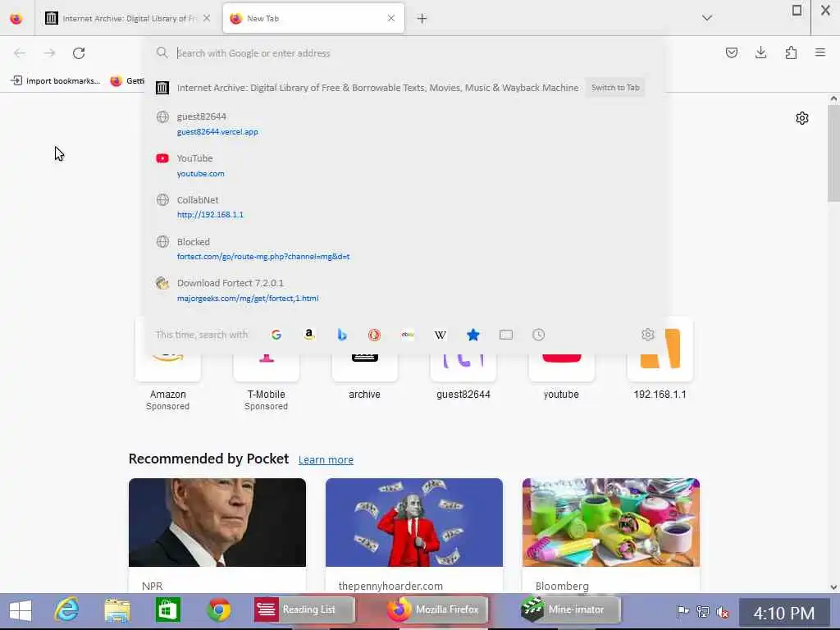Open 192.168.1.1 shortcut tile

pyautogui.click(x=660, y=370)
